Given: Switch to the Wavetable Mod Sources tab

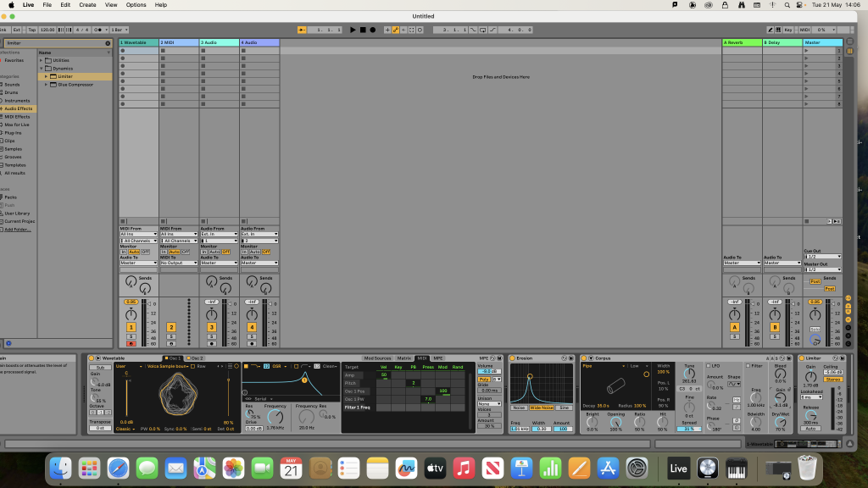Looking at the screenshot, I should coord(377,358).
